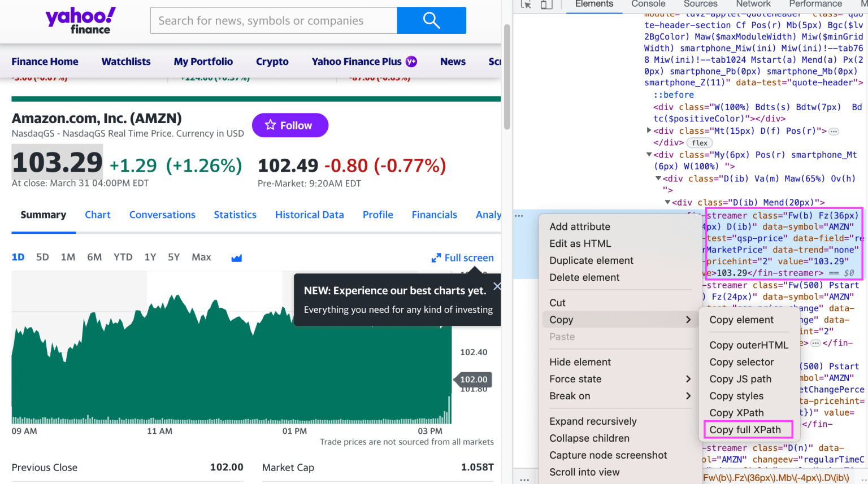
Task: Click the Yahoo Finance logo
Action: (x=80, y=20)
